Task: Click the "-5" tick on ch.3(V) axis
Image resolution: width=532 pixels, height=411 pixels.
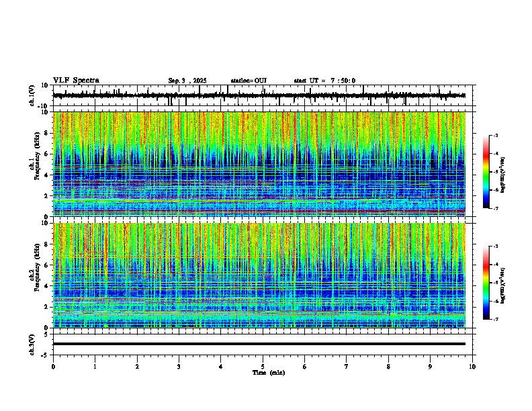Action: (x=45, y=355)
